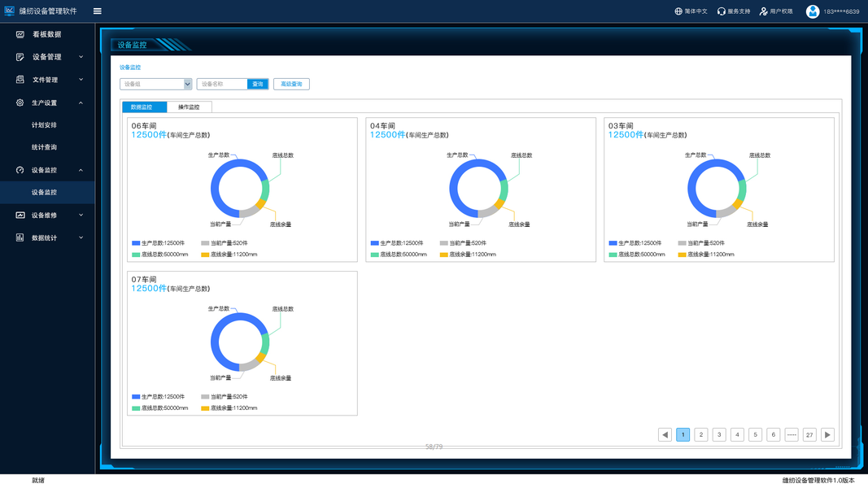
Task: Open the 设备组 dropdown
Action: (156, 84)
